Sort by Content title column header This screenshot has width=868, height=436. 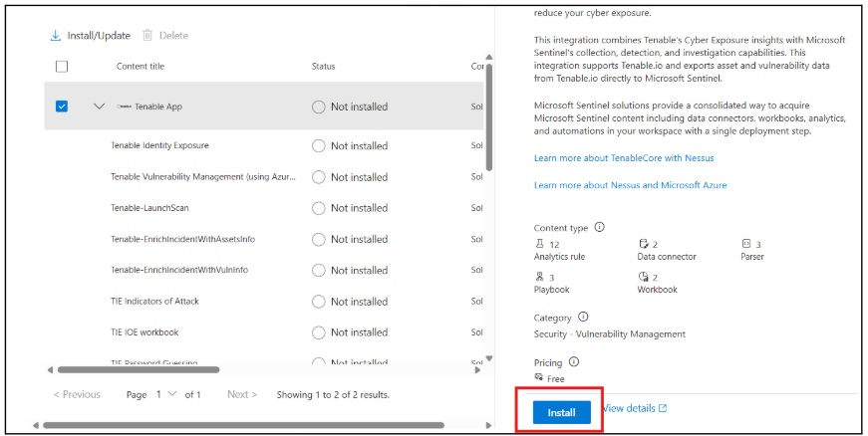pyautogui.click(x=141, y=67)
